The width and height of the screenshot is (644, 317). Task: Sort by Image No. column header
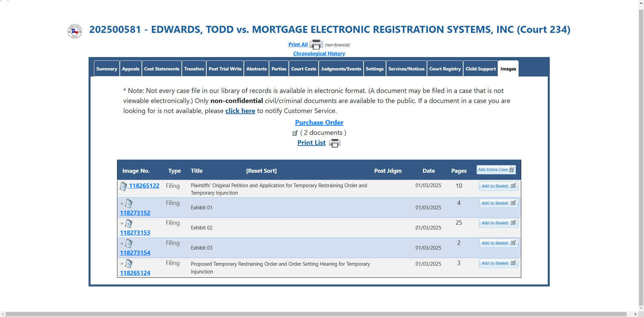(136, 171)
